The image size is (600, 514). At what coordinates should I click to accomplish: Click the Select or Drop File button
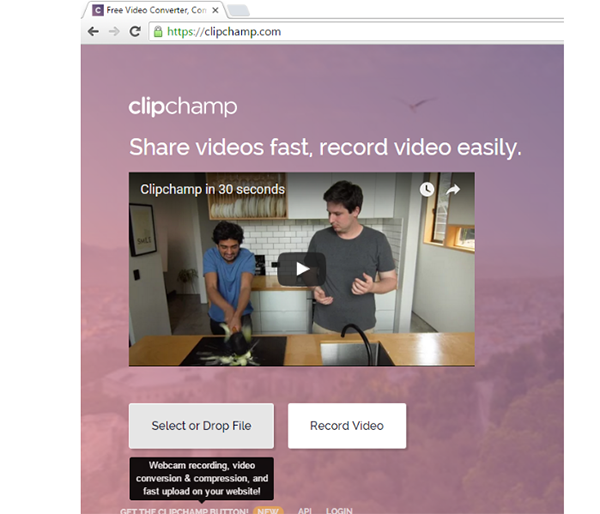201,426
